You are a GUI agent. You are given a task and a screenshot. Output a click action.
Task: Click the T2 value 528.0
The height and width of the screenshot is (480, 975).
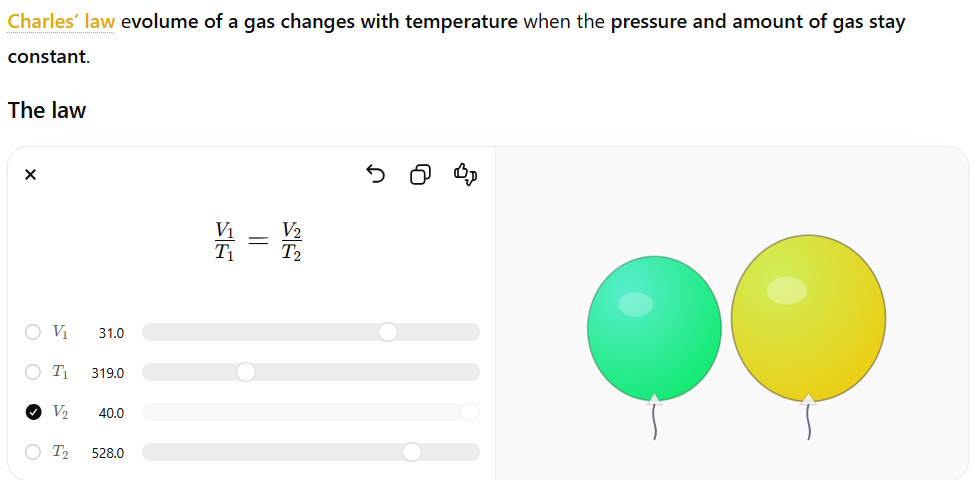pyautogui.click(x=108, y=453)
